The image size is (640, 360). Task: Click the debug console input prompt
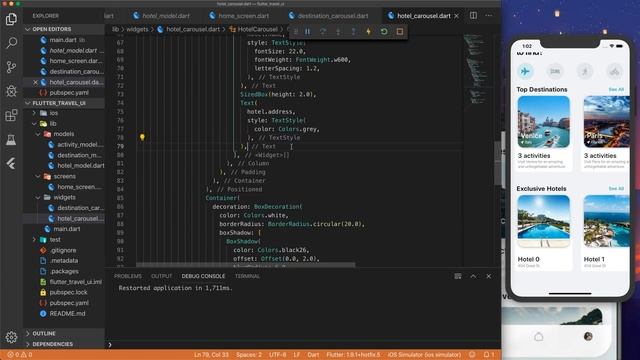click(304, 345)
